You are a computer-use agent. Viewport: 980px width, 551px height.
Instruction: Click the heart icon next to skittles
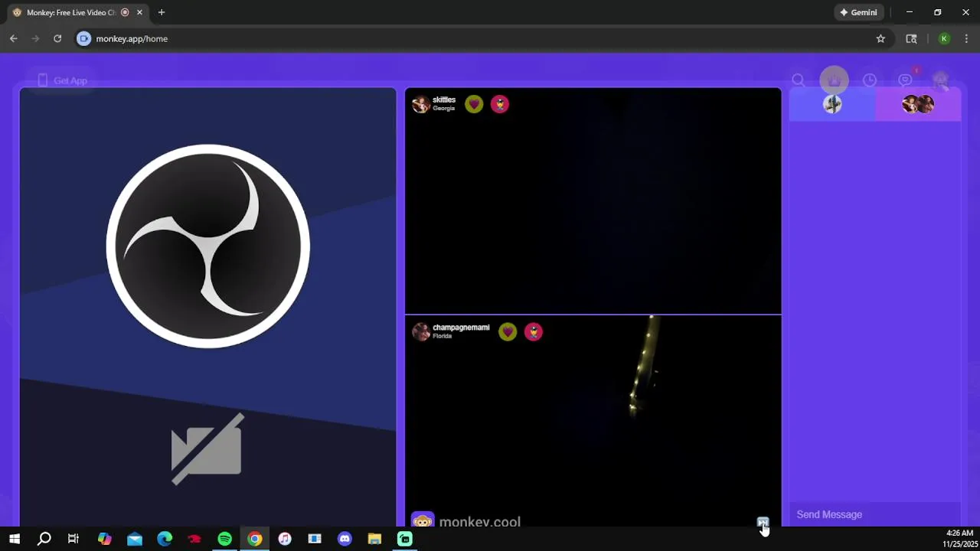(474, 104)
